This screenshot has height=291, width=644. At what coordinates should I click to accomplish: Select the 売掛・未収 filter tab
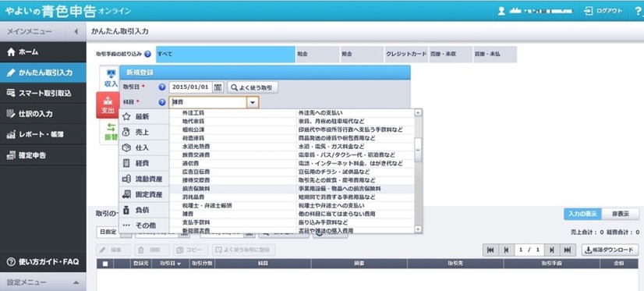tap(451, 55)
